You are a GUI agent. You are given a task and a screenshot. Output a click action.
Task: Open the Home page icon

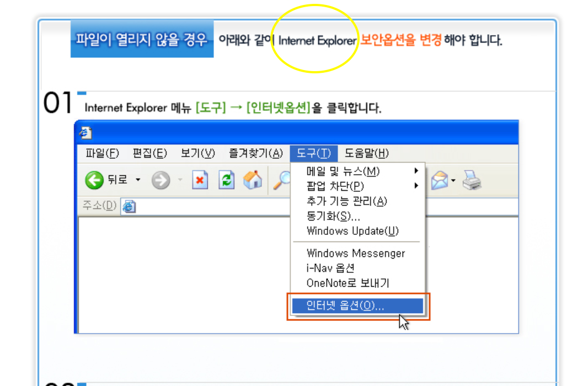coord(253,180)
